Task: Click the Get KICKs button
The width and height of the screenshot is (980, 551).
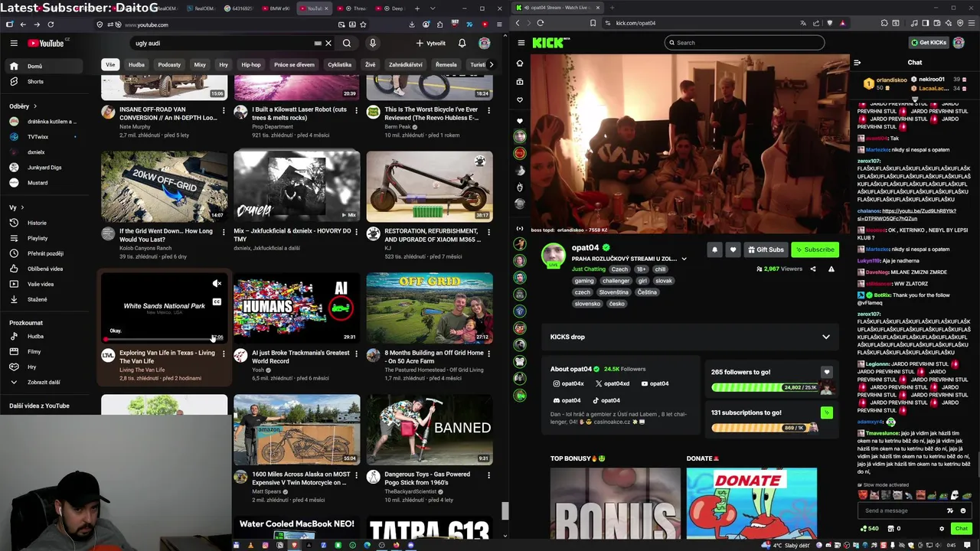Action: coord(929,43)
